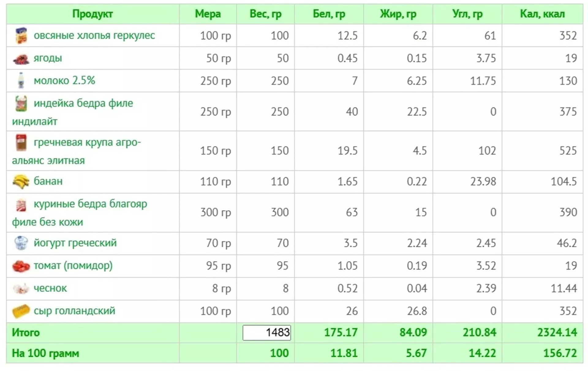Image resolution: width=588 pixels, height=371 pixels.
Task: Open the сыр голландский product link
Action: point(74,311)
